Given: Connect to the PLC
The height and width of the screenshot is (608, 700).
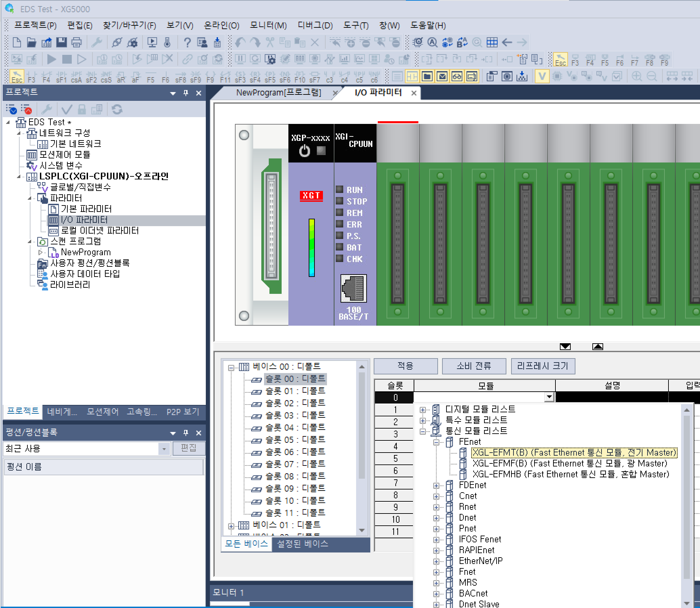Looking at the screenshot, I should coord(117,42).
